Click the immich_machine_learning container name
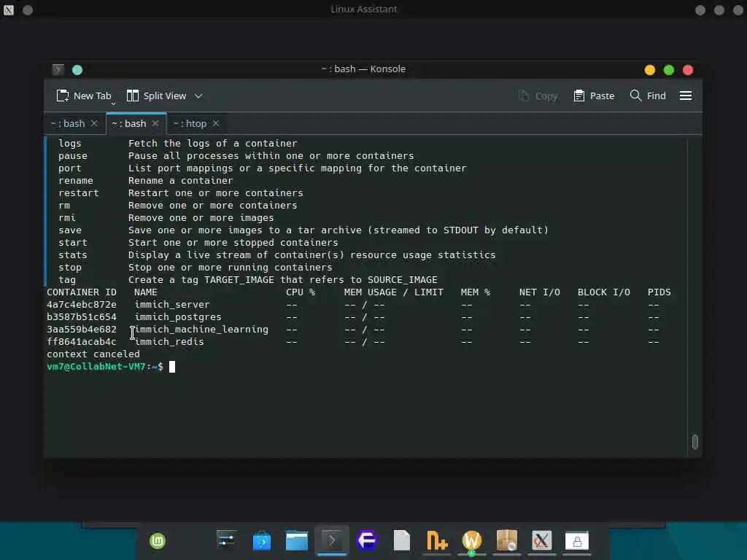Viewport: 747px width, 560px height. click(x=201, y=329)
